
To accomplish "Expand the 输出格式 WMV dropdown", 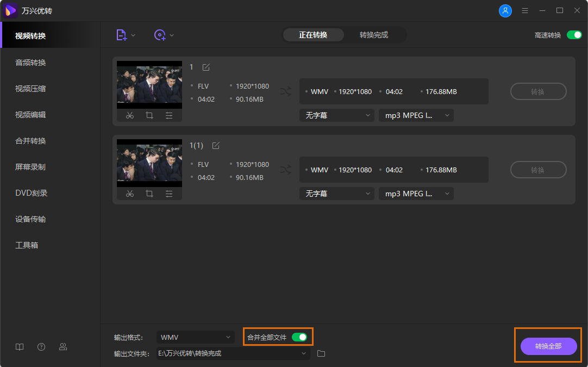I will coord(196,337).
